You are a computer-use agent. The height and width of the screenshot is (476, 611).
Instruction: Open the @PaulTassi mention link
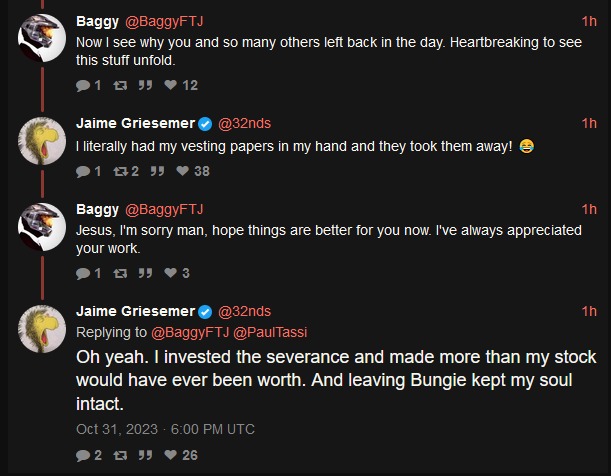[270, 332]
